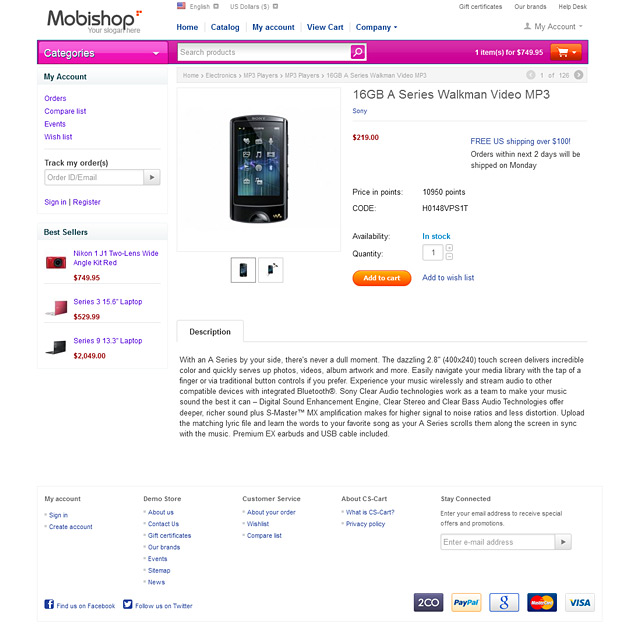Click the Facebook icon in footer
This screenshot has width=630, height=630.
click(49, 604)
